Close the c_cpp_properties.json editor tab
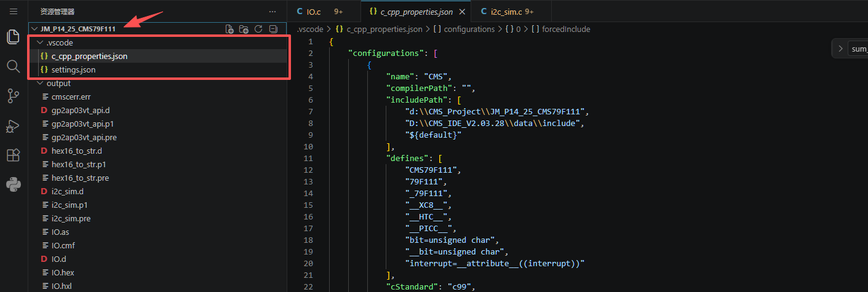868x292 pixels. pos(461,12)
